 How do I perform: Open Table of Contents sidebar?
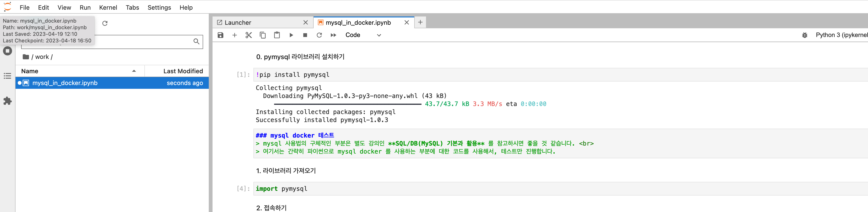(x=8, y=76)
